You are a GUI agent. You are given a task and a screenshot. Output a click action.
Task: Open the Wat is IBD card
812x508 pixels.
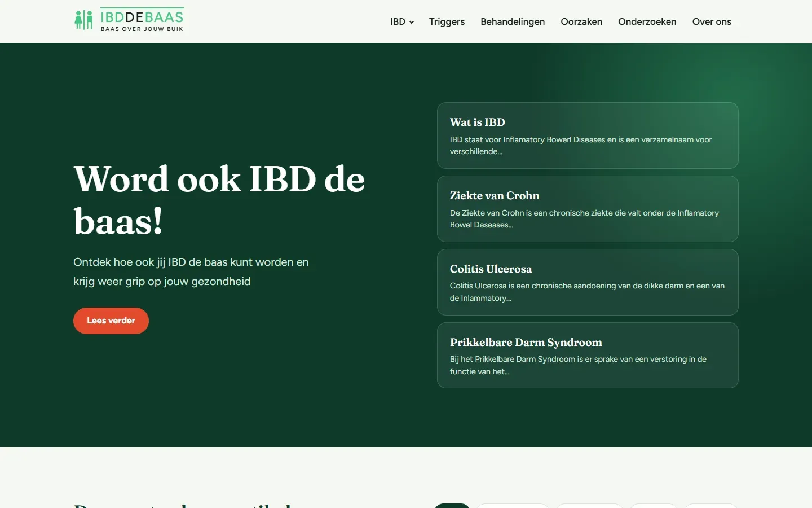(x=588, y=135)
